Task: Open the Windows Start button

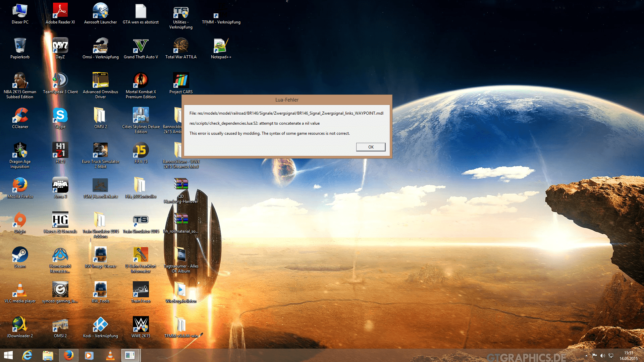Action: pos(8,355)
